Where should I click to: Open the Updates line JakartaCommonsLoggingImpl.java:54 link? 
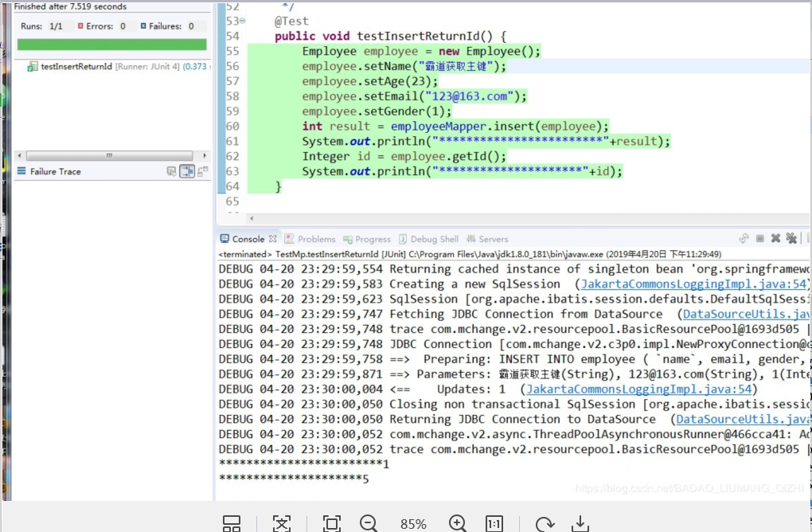(x=638, y=389)
